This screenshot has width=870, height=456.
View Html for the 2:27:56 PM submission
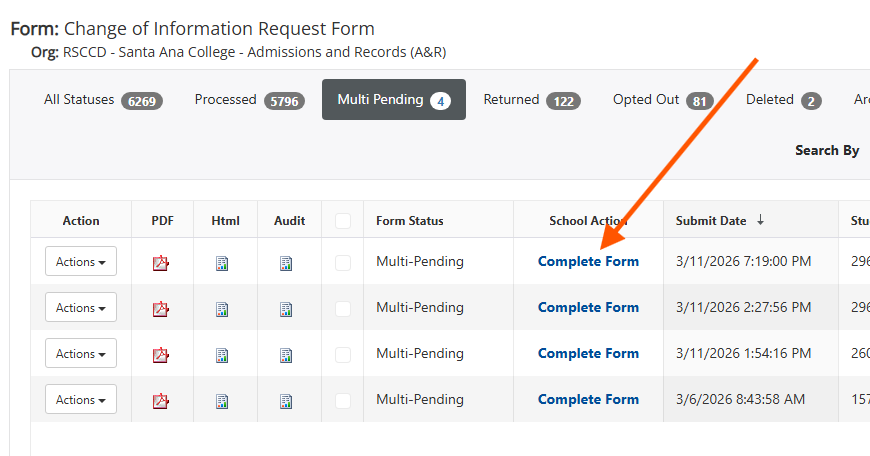coord(222,309)
